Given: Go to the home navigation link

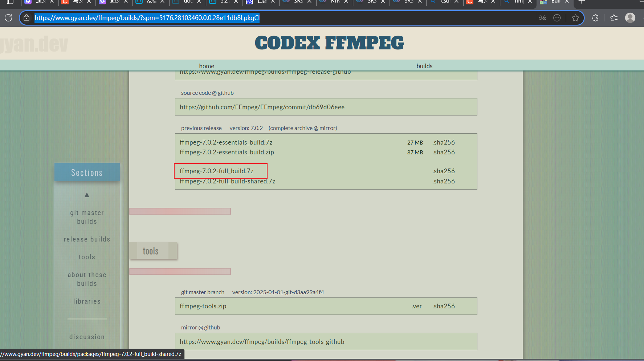Looking at the screenshot, I should [207, 66].
